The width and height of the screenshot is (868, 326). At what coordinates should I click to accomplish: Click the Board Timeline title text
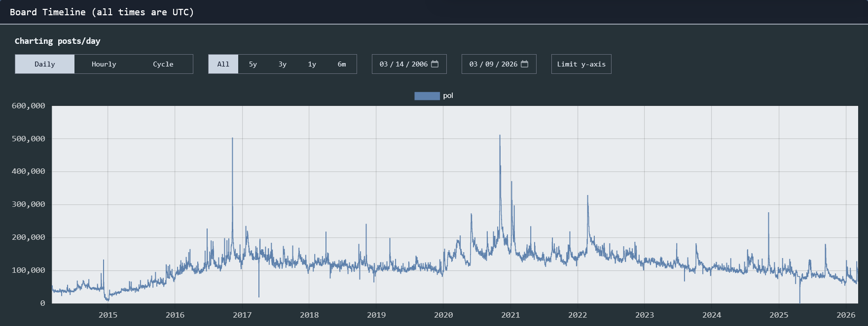[102, 12]
